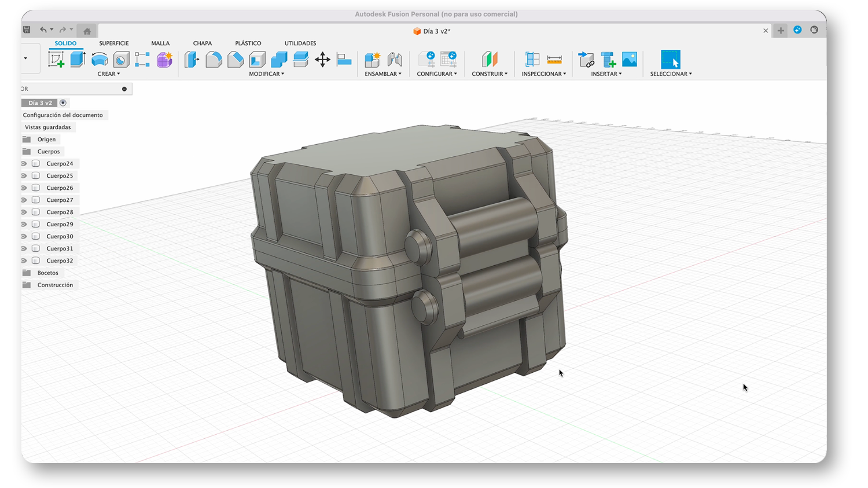Click the Shell tool icon

(258, 60)
